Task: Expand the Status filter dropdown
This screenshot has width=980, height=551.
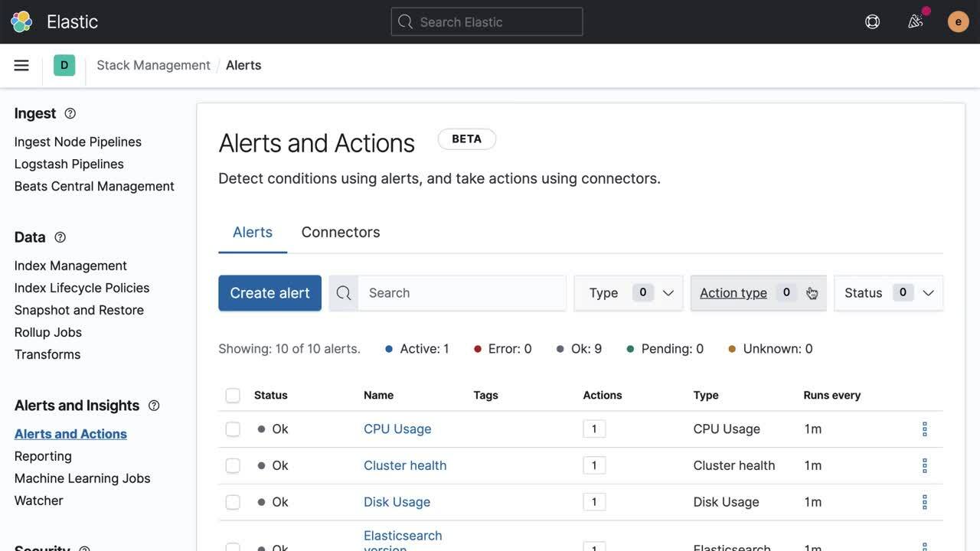Action: click(x=889, y=293)
